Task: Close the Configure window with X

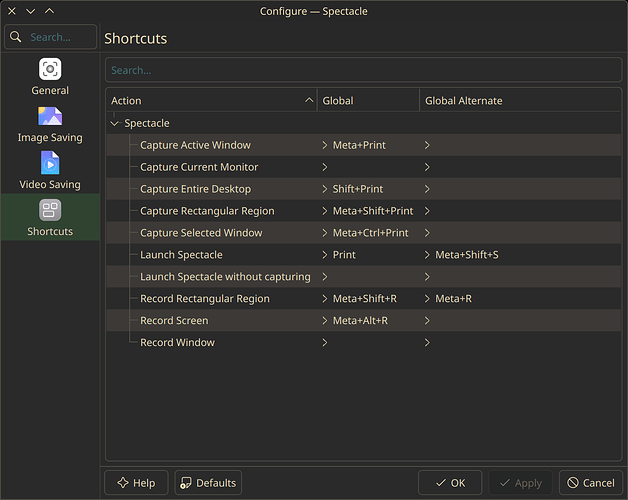Action: click(x=12, y=11)
